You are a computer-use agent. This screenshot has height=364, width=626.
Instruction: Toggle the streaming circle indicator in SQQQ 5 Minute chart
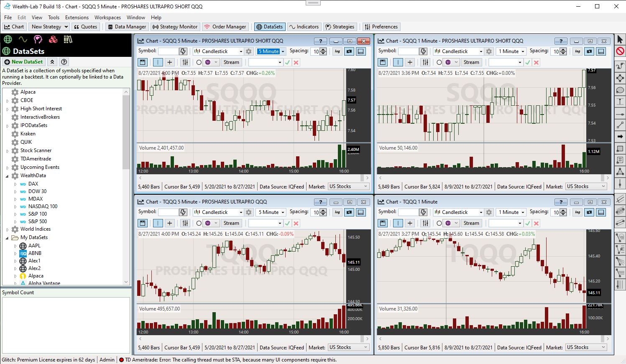[199, 62]
